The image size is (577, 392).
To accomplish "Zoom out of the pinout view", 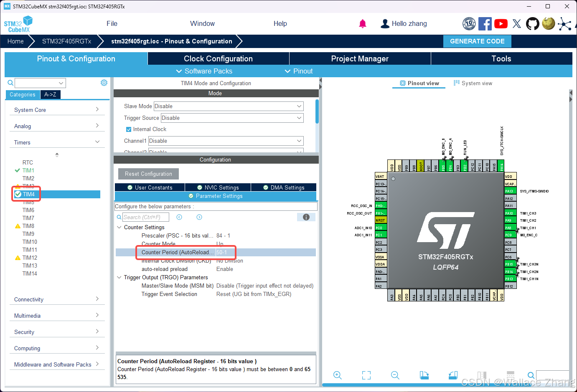I will coord(395,375).
